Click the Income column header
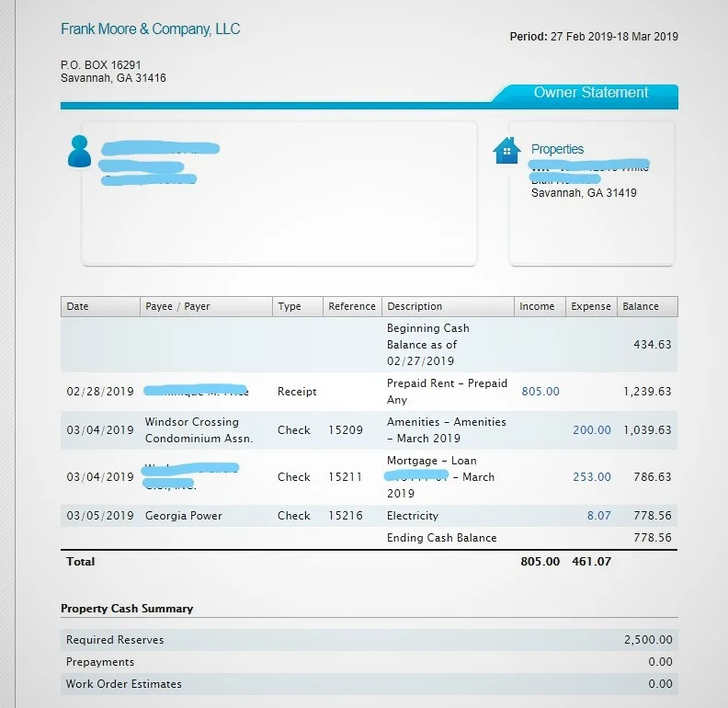This screenshot has height=708, width=728. [540, 306]
